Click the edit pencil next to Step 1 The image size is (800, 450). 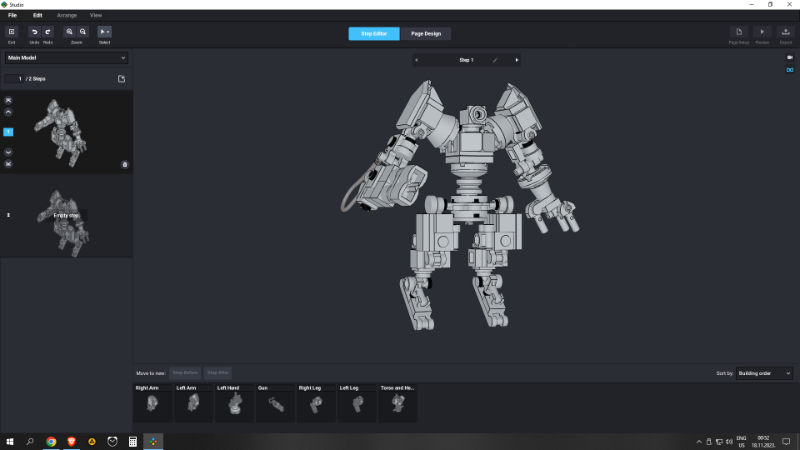click(494, 60)
